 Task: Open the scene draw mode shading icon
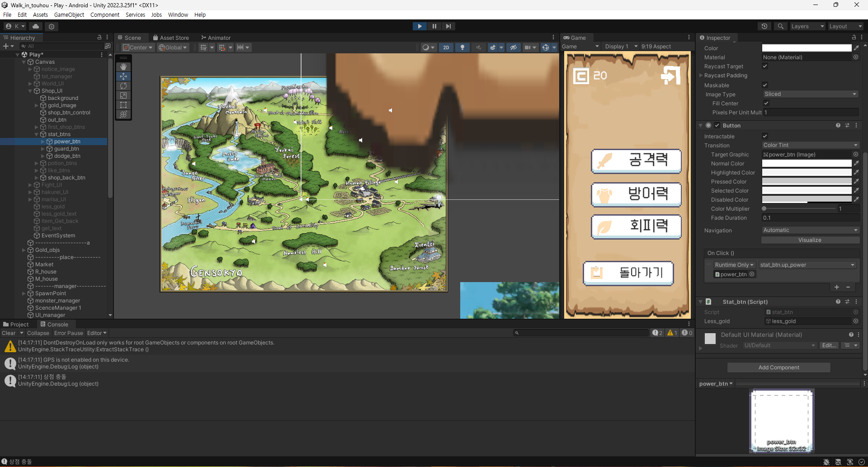coord(425,47)
